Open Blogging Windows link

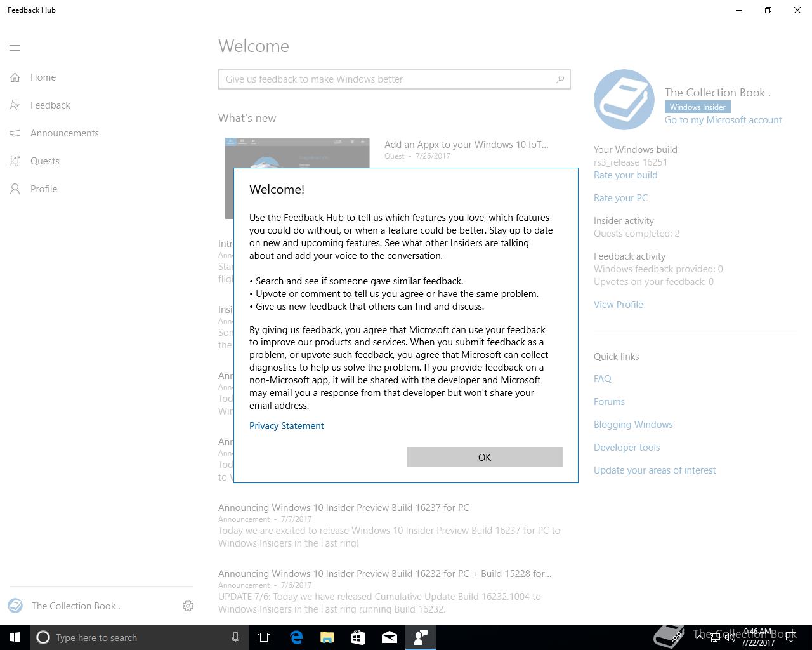coord(633,425)
